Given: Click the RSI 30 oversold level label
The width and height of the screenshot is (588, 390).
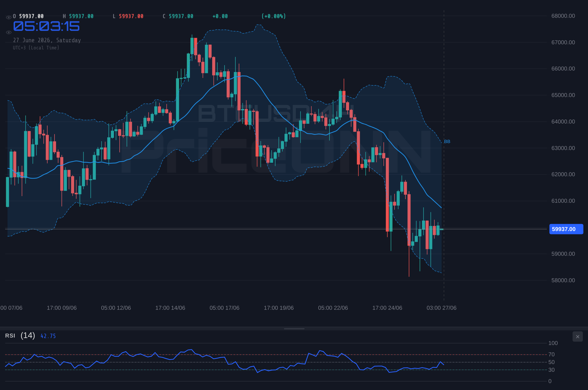Looking at the screenshot, I should coord(551,370).
